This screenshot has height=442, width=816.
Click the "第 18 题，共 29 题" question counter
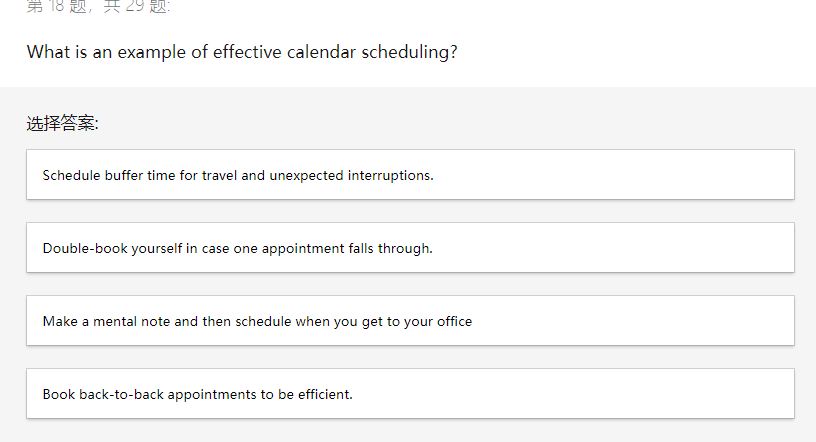(x=98, y=7)
